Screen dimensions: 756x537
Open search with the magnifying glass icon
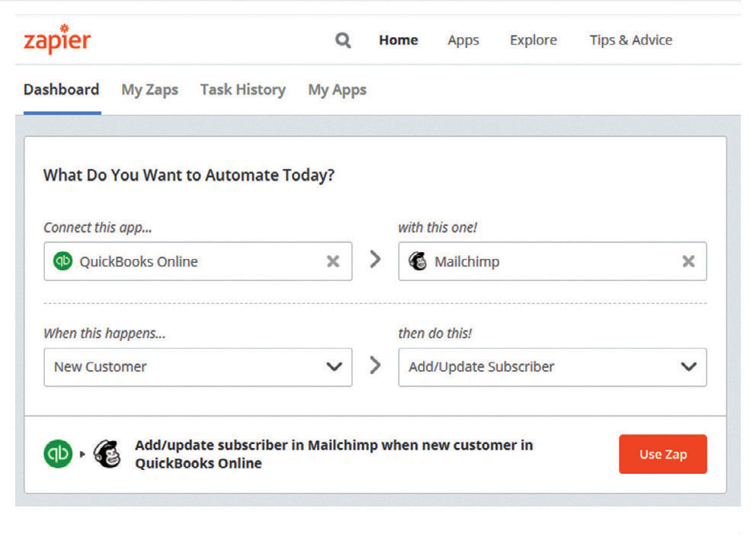pos(343,40)
